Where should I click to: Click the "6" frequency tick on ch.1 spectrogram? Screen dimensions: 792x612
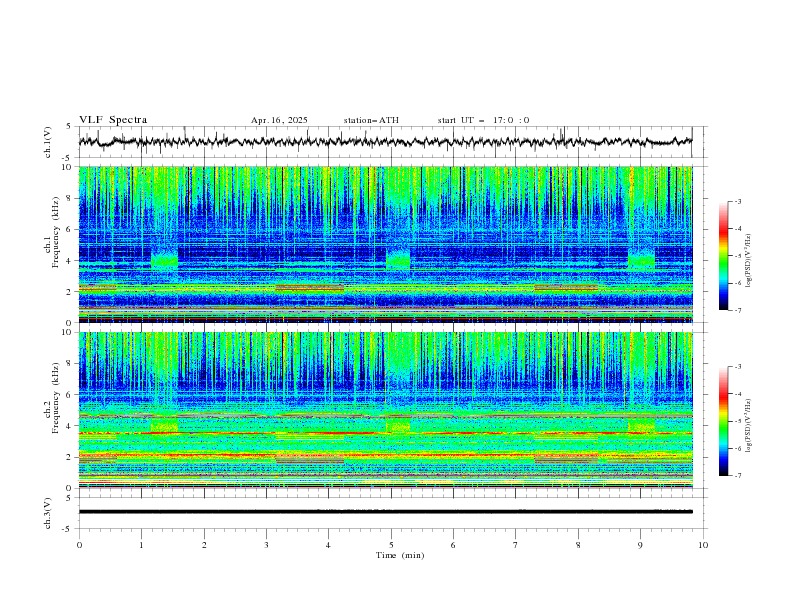69,229
